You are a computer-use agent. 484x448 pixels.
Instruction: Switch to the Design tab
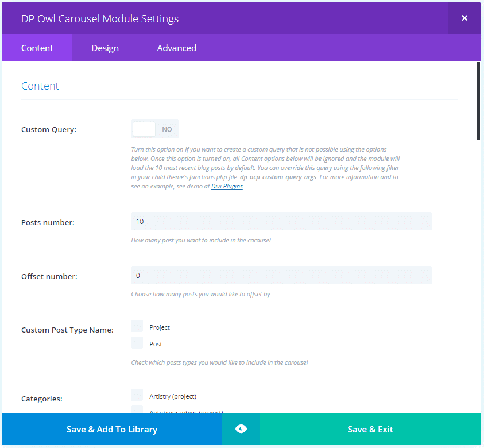[105, 48]
